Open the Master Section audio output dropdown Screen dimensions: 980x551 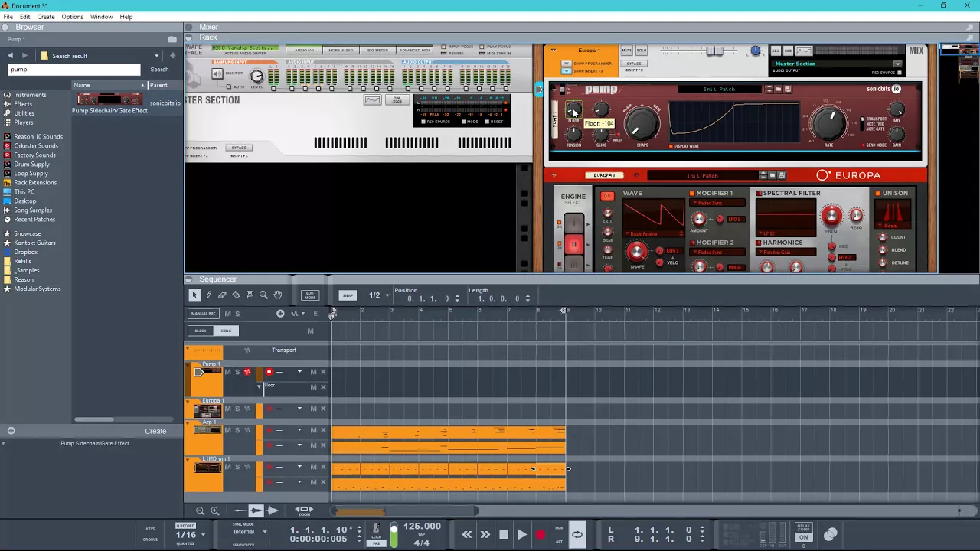pyautogui.click(x=898, y=64)
